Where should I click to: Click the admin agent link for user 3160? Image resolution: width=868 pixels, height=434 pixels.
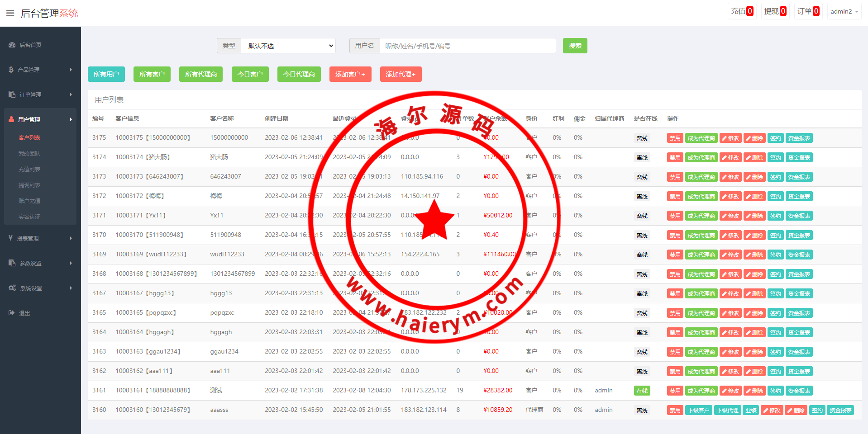(603, 410)
